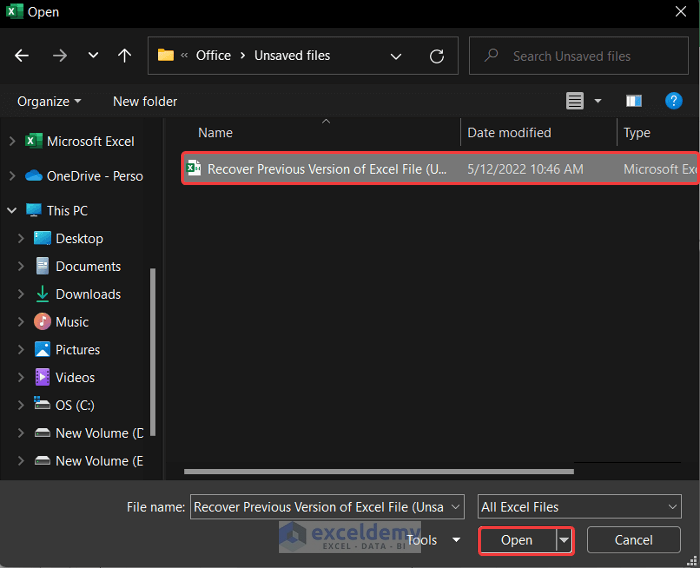
Task: Open the Organize menu
Action: click(x=49, y=101)
